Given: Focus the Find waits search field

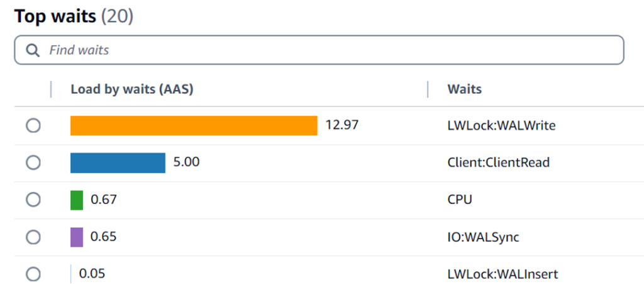Looking at the screenshot, I should [319, 50].
